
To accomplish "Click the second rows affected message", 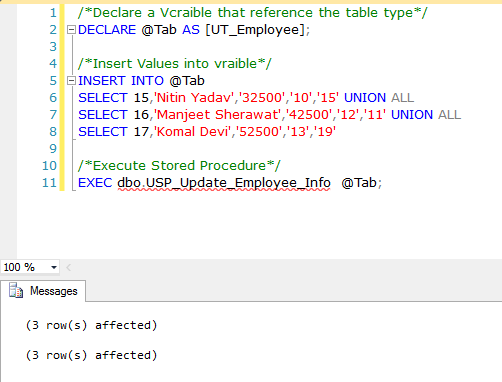I will (91, 355).
